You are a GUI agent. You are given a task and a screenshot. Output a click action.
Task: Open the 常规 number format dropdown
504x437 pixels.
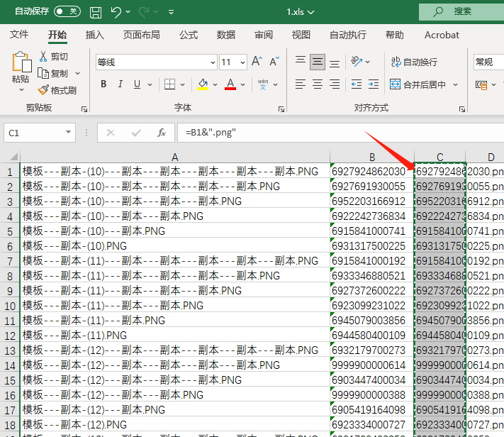pos(488,62)
